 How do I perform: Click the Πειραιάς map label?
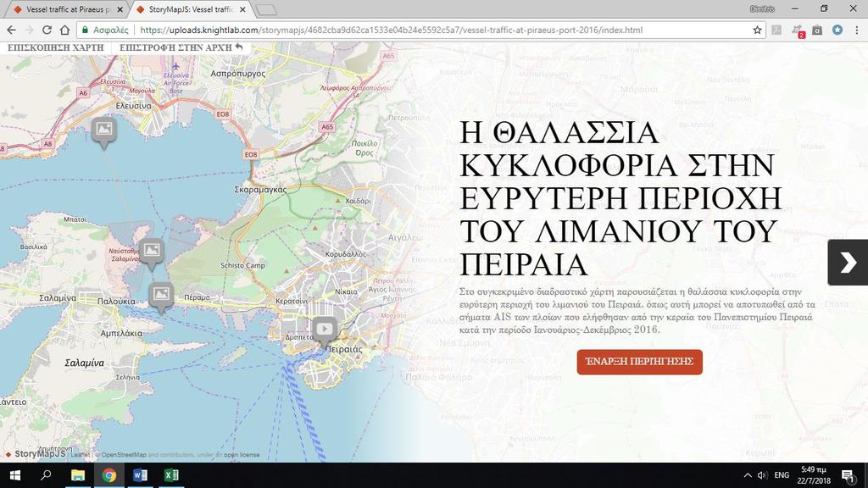tap(344, 349)
